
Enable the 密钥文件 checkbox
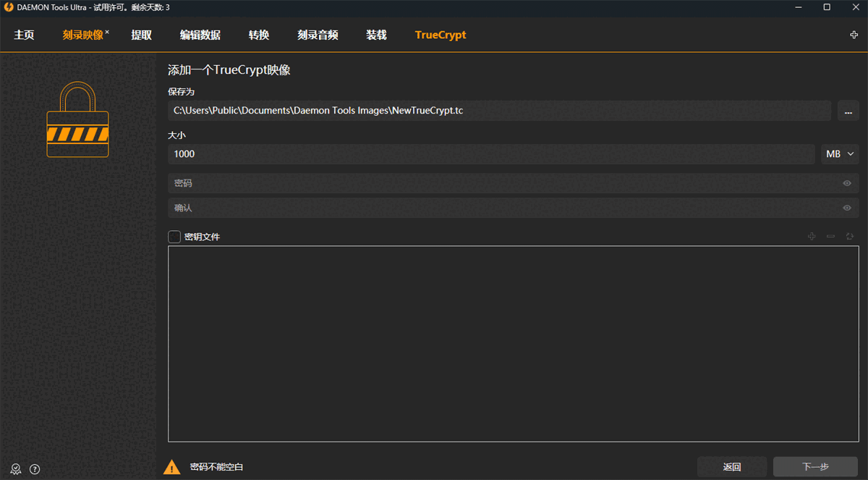174,236
